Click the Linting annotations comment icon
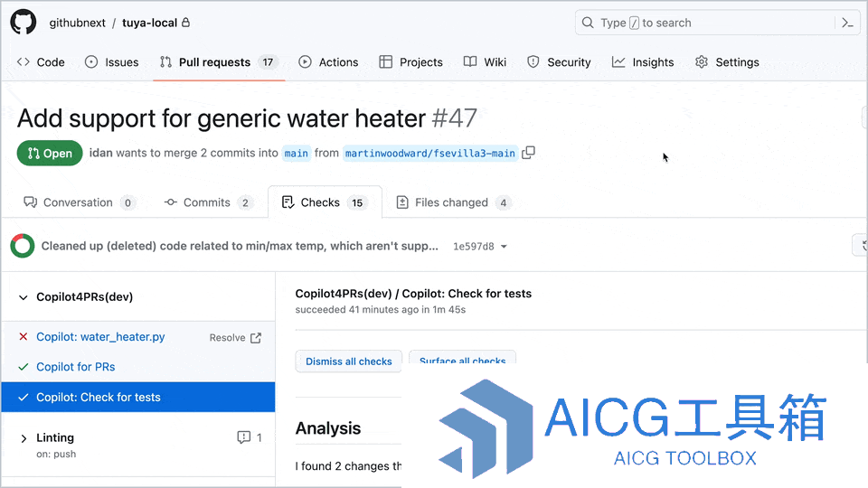The image size is (868, 488). (243, 437)
